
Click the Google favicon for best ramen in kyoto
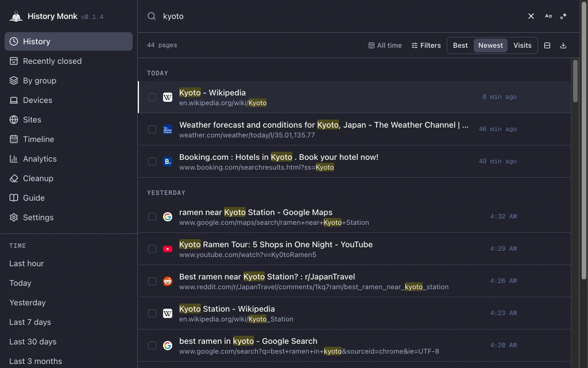tap(168, 346)
